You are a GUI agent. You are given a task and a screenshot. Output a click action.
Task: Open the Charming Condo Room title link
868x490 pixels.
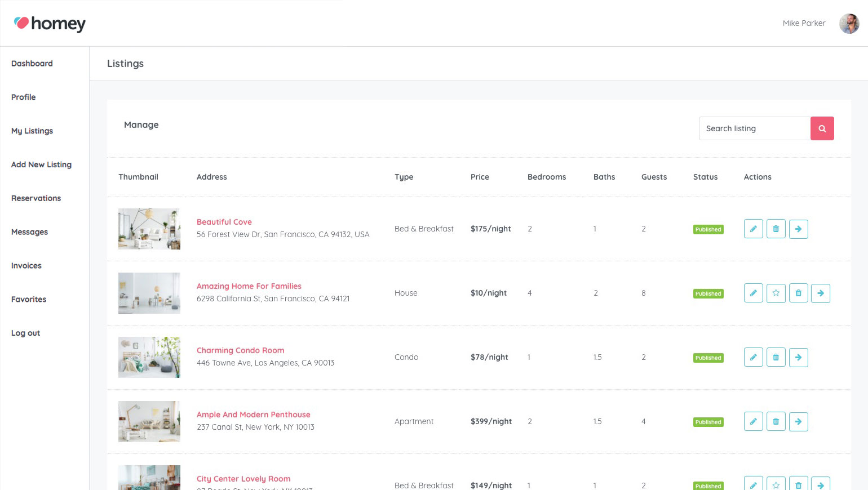pos(240,350)
